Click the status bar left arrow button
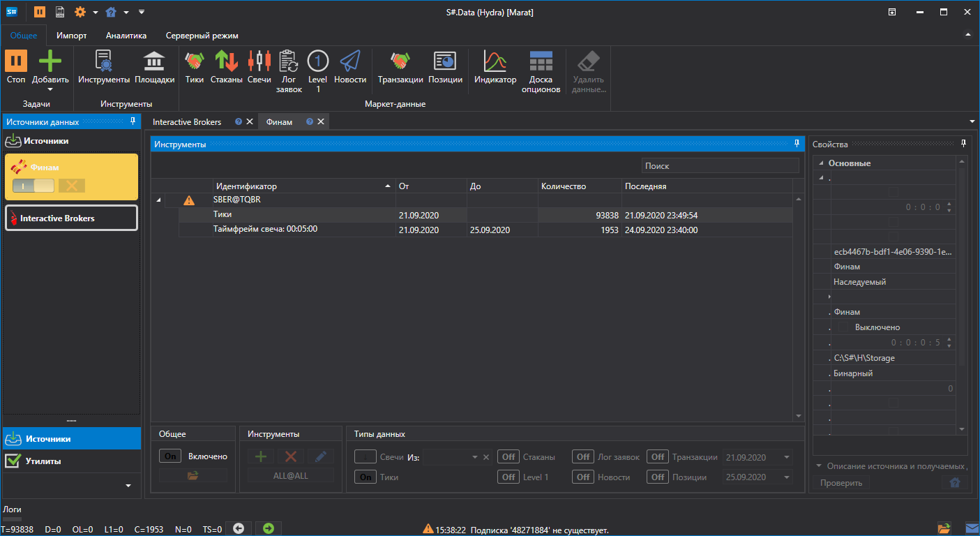This screenshot has height=536, width=980. [238, 529]
